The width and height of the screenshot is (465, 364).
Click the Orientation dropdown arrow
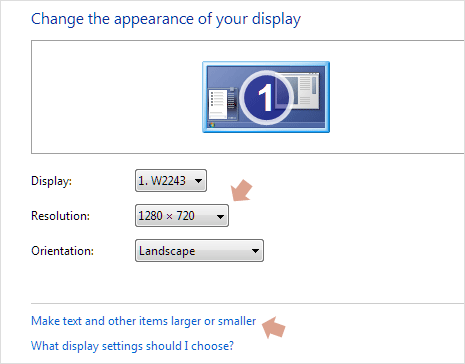click(x=256, y=251)
